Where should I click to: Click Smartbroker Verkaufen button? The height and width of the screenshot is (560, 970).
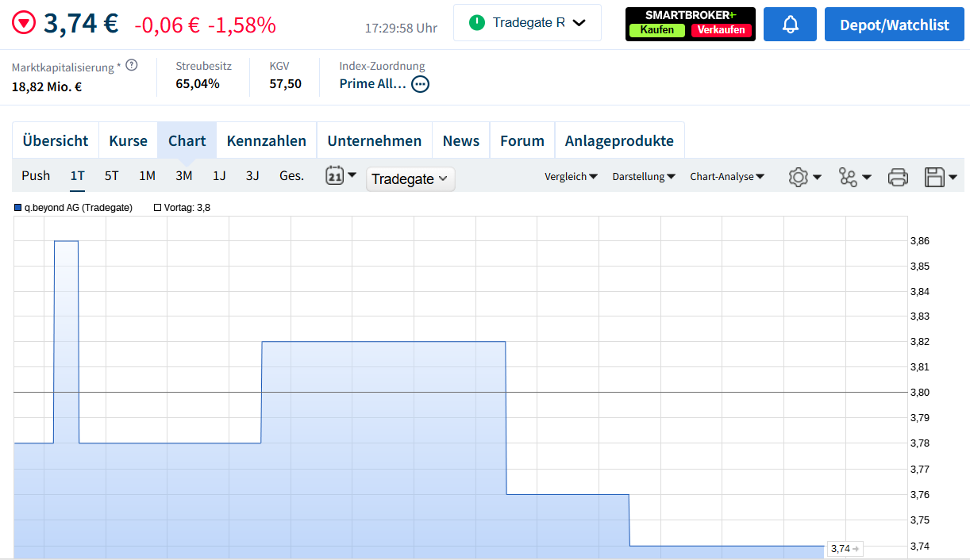coord(722,29)
